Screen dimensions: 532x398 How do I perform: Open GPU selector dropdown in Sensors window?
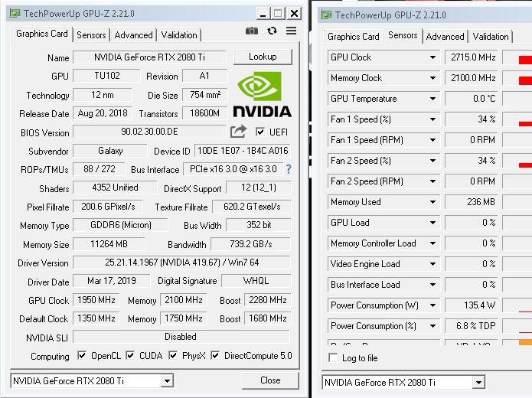[478, 383]
